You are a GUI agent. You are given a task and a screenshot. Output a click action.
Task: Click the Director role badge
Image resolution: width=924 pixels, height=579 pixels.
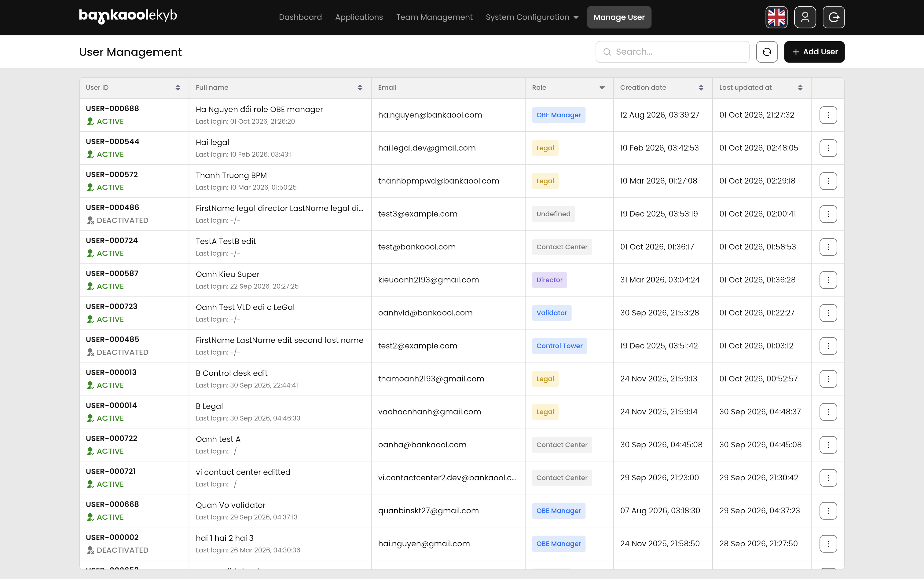tap(549, 279)
